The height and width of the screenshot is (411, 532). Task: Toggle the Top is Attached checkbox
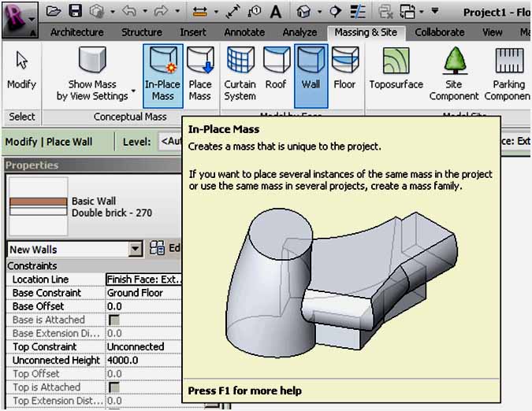(114, 387)
